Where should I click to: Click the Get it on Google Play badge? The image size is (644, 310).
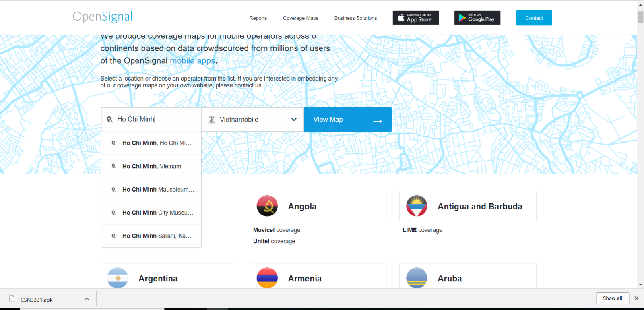(x=477, y=18)
